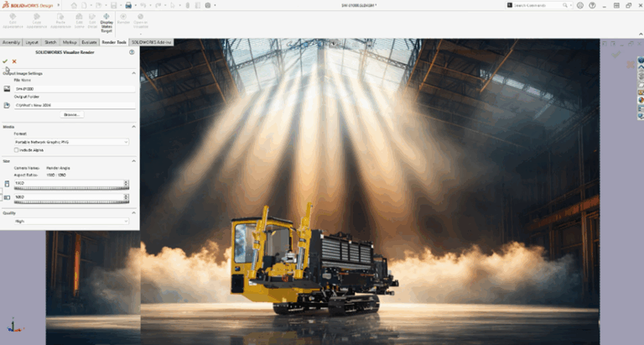The height and width of the screenshot is (345, 644).
Task: Open help for SOLIDWORKS Visualize Render panel
Action: pyautogui.click(x=132, y=52)
